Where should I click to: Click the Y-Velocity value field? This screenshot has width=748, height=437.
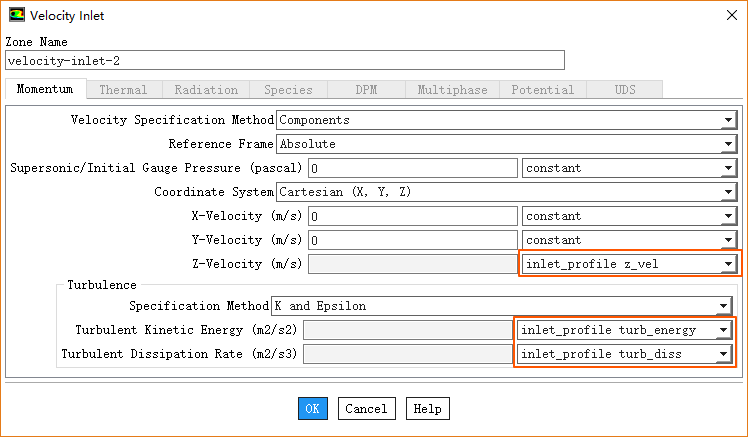412,240
